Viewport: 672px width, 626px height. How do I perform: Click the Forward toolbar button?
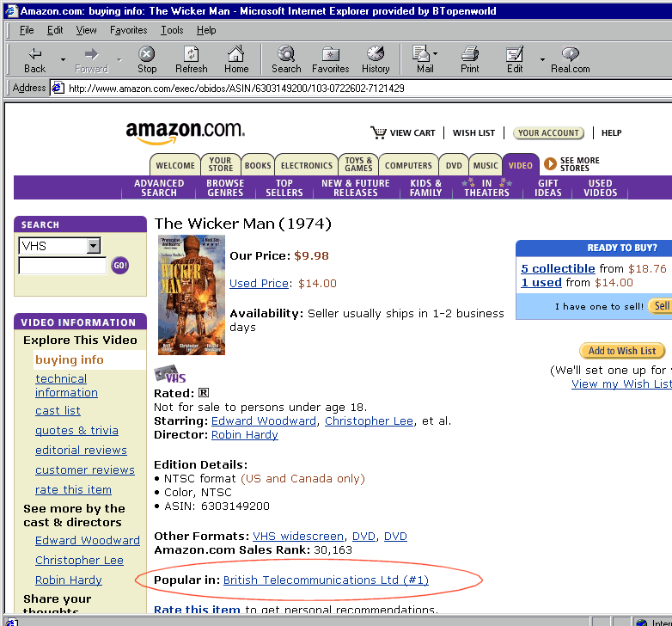[x=92, y=59]
